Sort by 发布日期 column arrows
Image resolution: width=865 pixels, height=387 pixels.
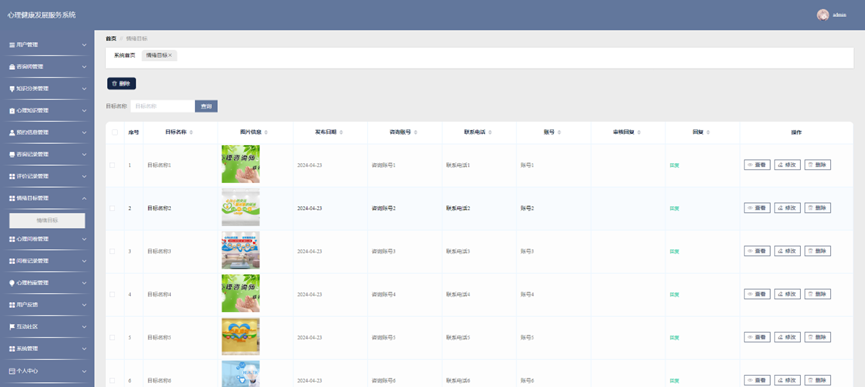click(341, 132)
